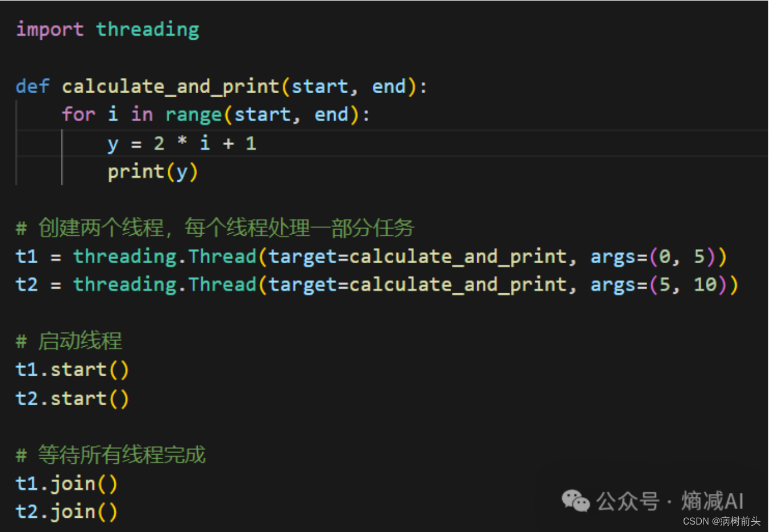770x532 pixels.
Task: Click the 'for' keyword in the loop
Action: tap(78, 114)
